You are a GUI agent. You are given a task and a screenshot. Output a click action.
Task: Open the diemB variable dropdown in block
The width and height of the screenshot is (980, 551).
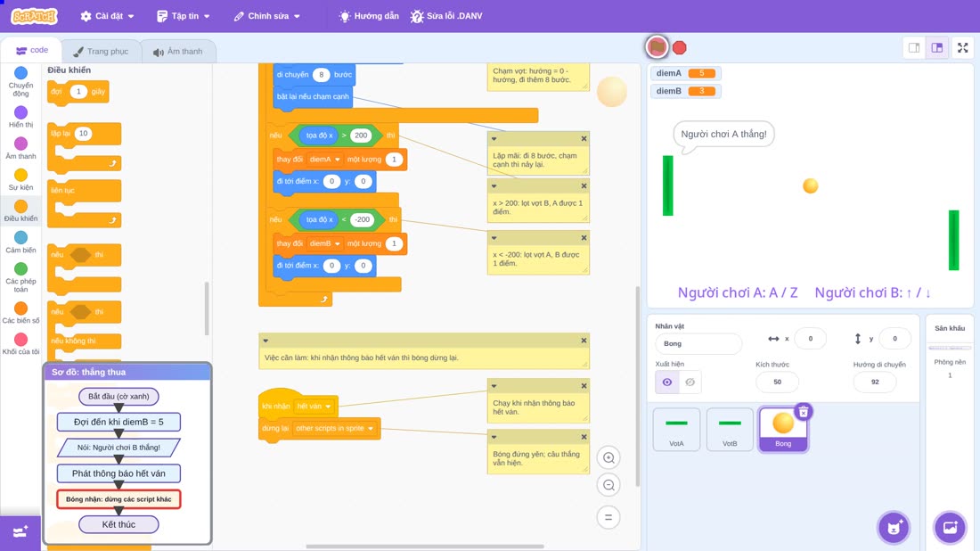coord(325,244)
